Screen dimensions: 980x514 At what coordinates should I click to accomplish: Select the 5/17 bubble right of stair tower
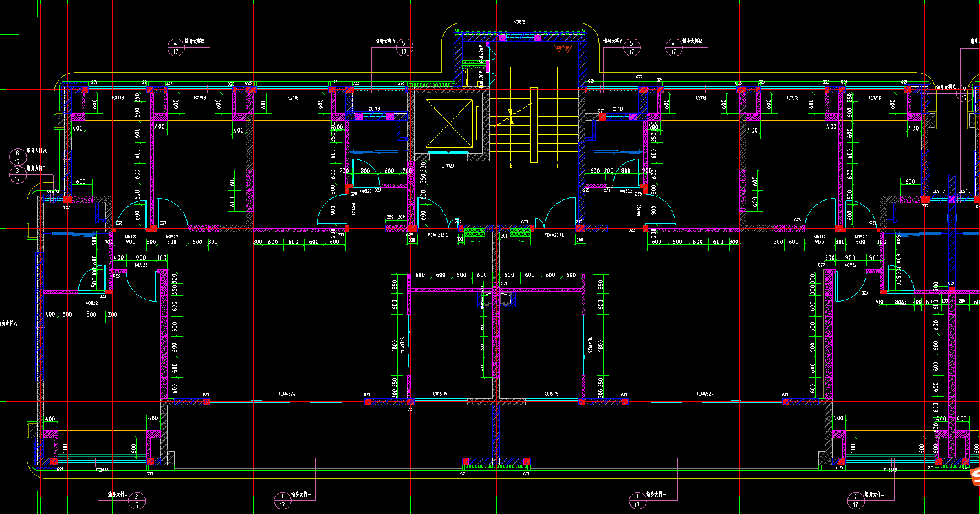pos(632,47)
